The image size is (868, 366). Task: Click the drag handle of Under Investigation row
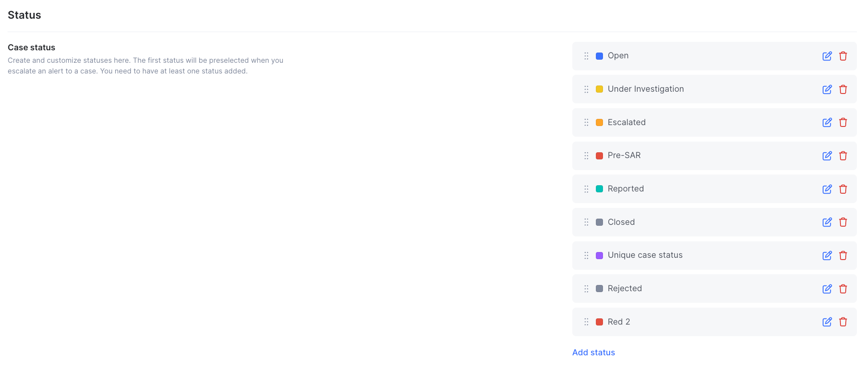click(587, 89)
